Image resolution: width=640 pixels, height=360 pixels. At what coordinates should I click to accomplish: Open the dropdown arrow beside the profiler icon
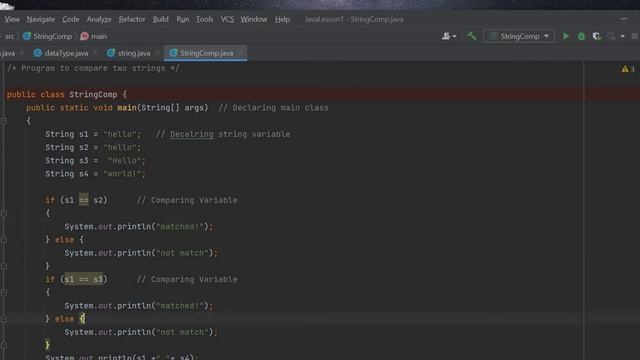click(x=622, y=36)
